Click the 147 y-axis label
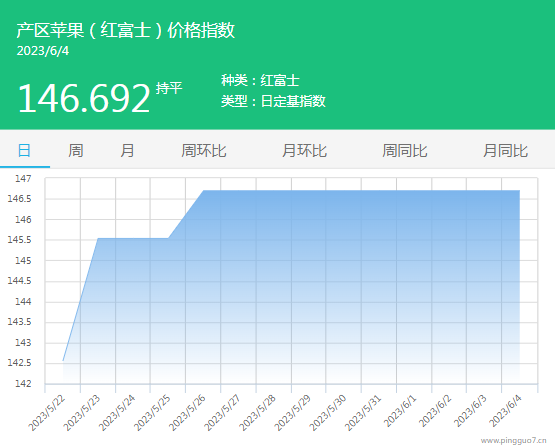Viewport: 555px width, 448px height. tap(23, 178)
